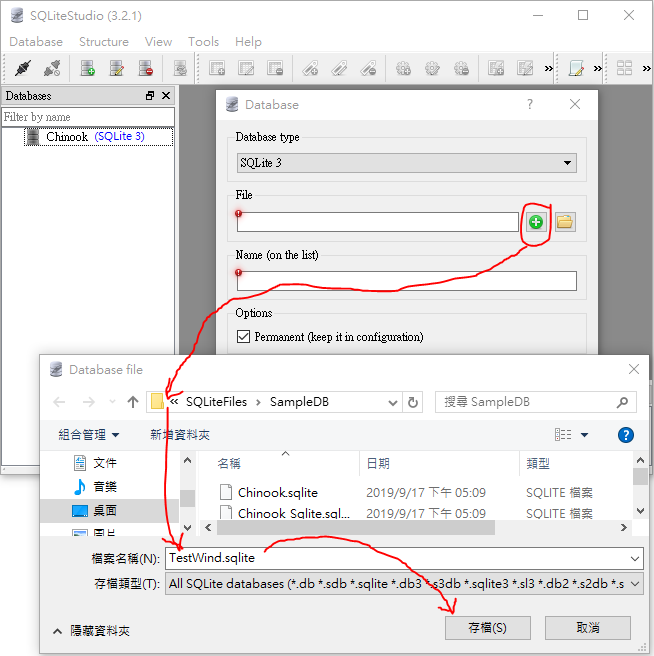Expand the path breadcrumb double chevron

click(x=174, y=402)
